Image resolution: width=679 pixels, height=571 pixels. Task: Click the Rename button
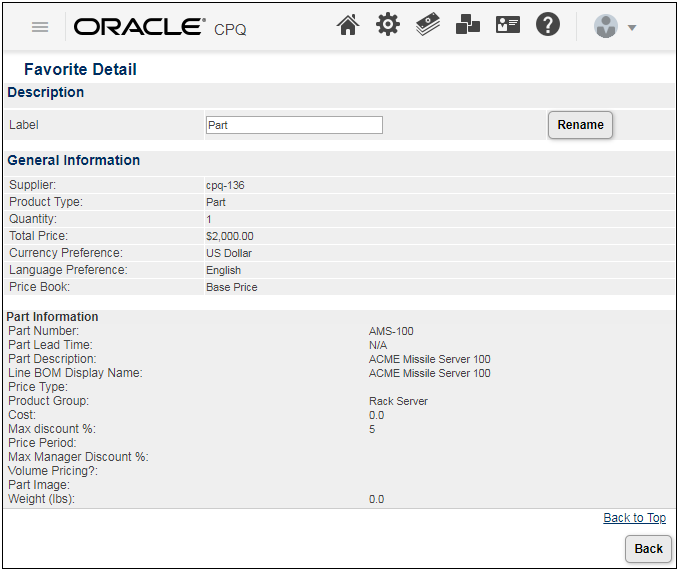[580, 125]
